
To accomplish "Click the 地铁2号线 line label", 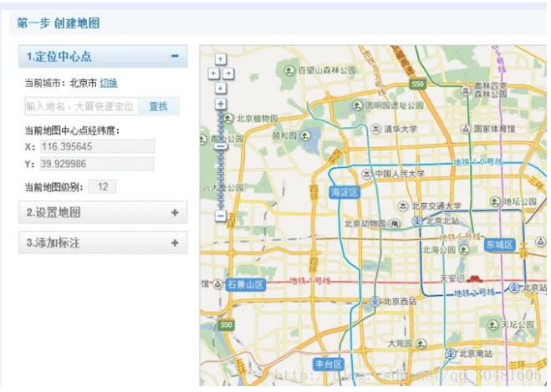I will tap(474, 293).
